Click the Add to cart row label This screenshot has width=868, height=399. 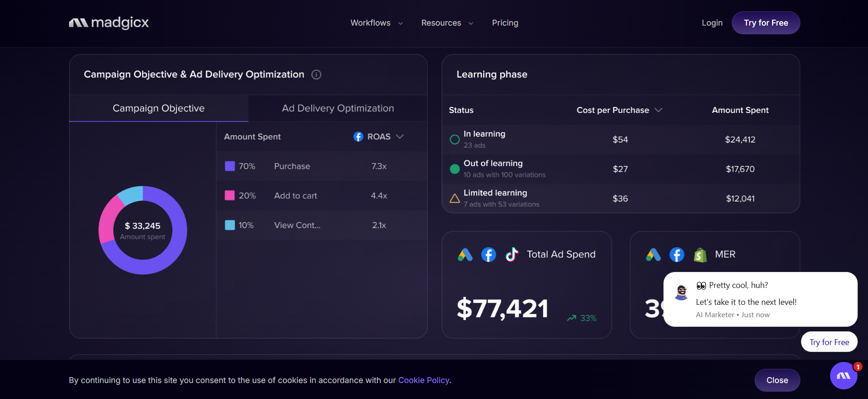[296, 196]
